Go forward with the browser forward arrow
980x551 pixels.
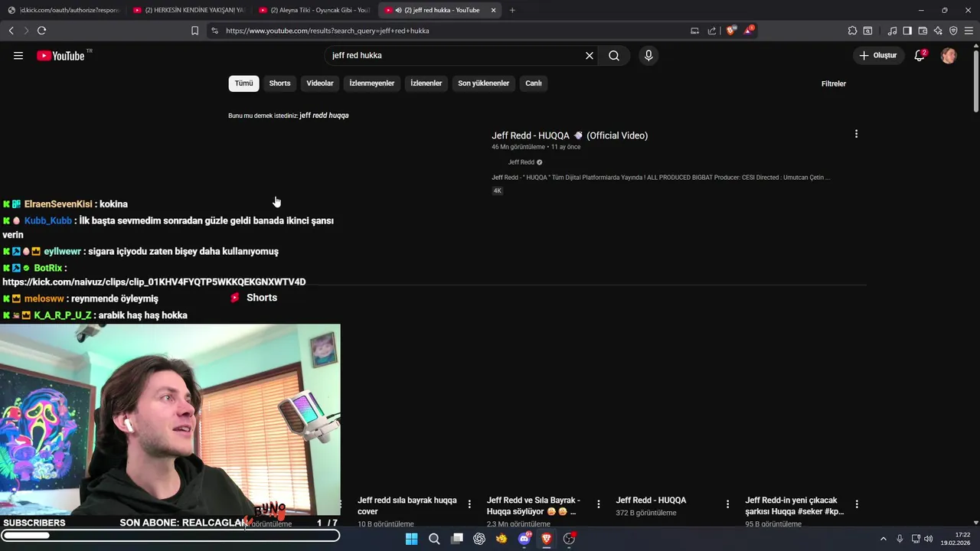[26, 31]
